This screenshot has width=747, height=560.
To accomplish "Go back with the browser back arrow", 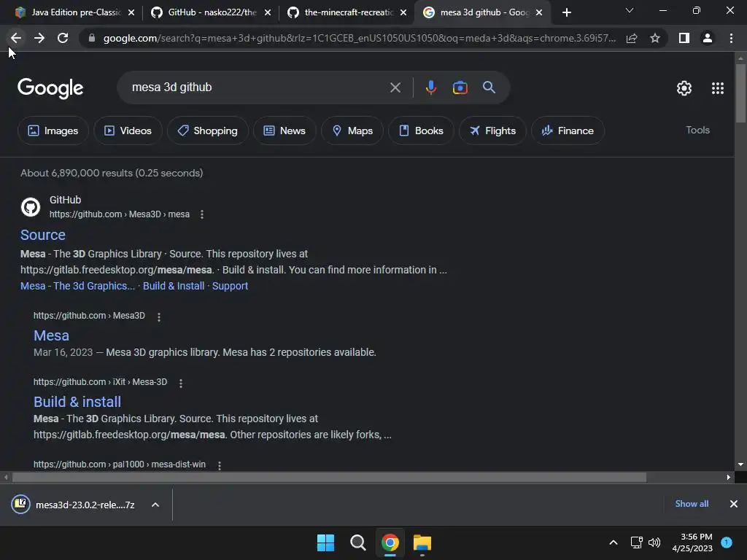I will pos(16,38).
